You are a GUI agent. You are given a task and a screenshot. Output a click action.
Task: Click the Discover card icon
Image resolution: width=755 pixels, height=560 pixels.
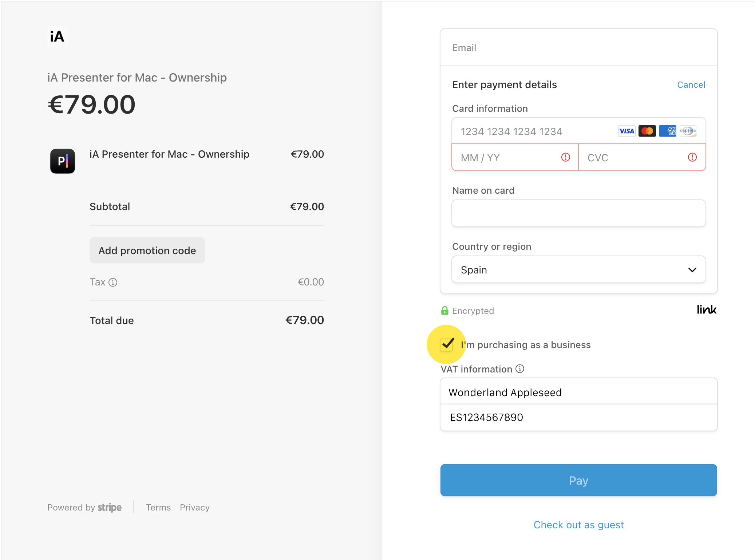(x=688, y=131)
